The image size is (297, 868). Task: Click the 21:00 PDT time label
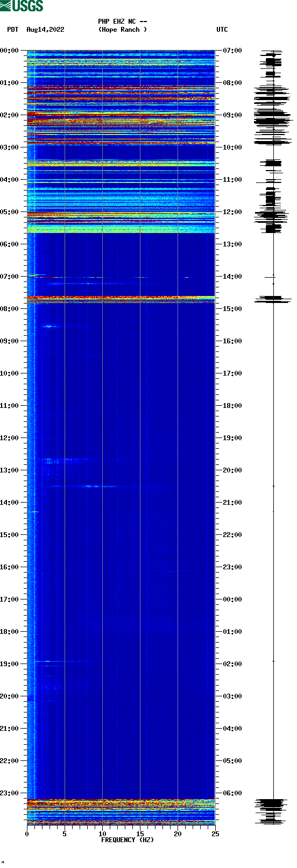coord(9,729)
